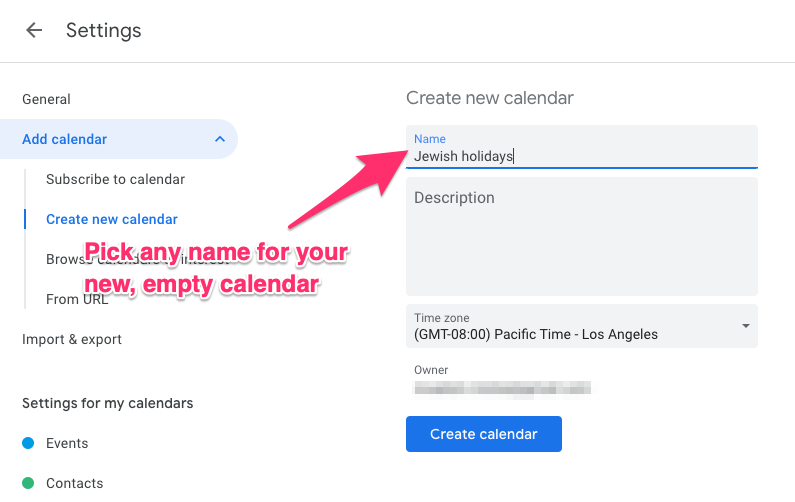Select Create new calendar in sidebar
The image size is (795, 502).
(x=112, y=219)
